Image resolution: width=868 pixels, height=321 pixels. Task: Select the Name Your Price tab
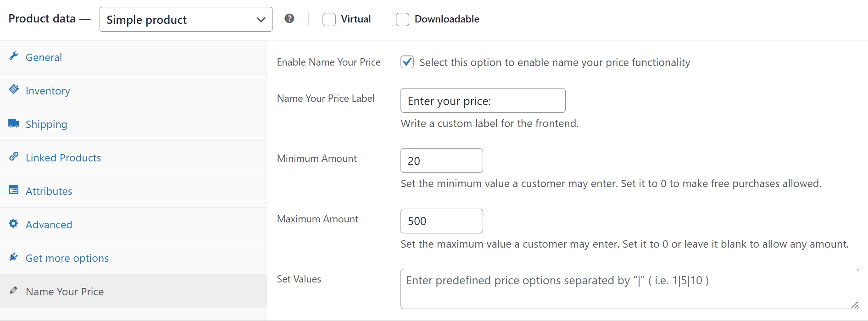(133, 292)
